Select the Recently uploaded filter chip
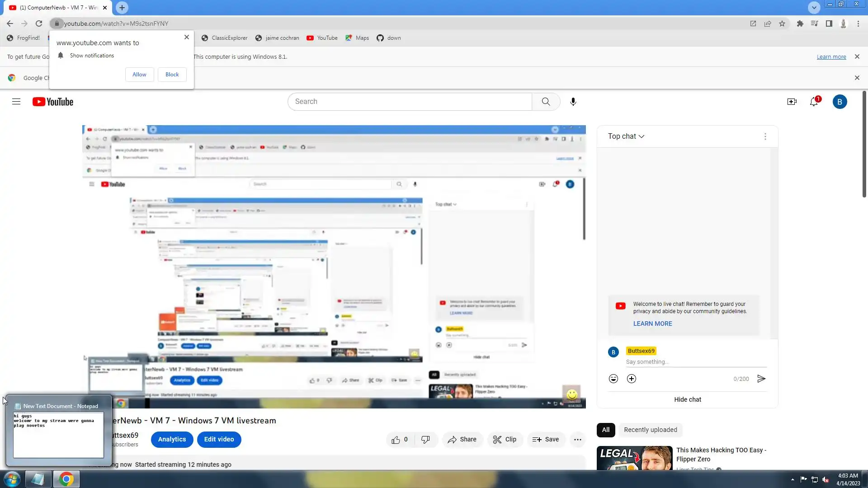Viewport: 868px width, 488px height. pos(650,430)
